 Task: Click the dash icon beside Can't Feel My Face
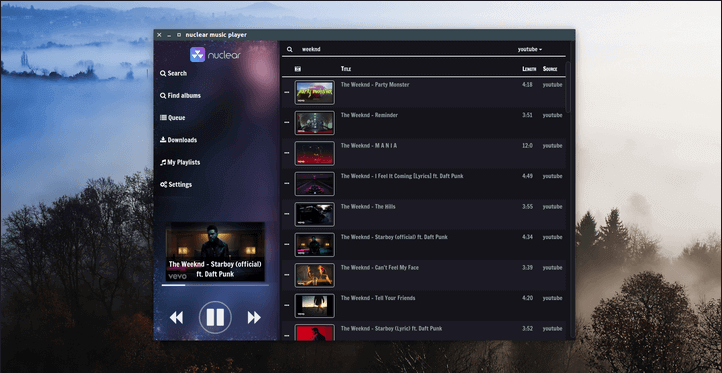287,275
